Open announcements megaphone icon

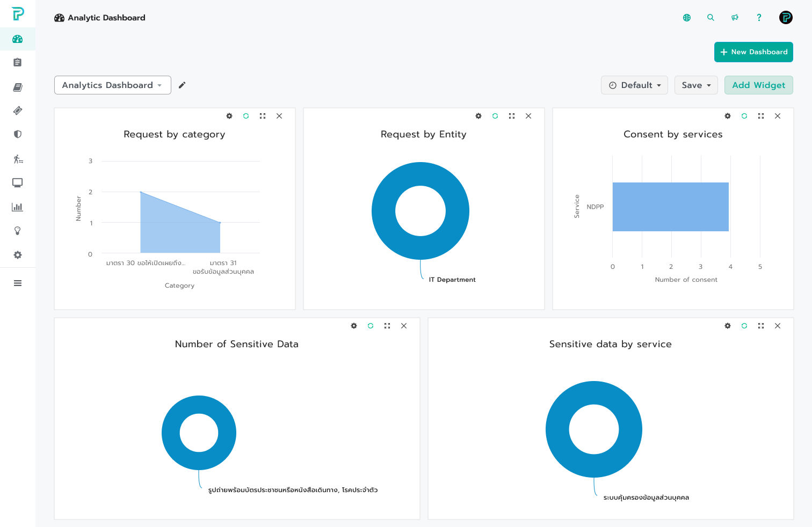point(735,18)
